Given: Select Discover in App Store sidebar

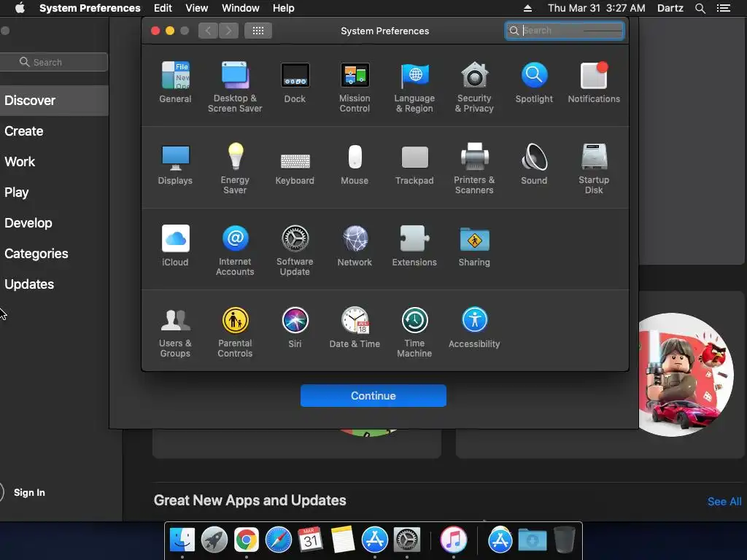Looking at the screenshot, I should coord(54,101).
